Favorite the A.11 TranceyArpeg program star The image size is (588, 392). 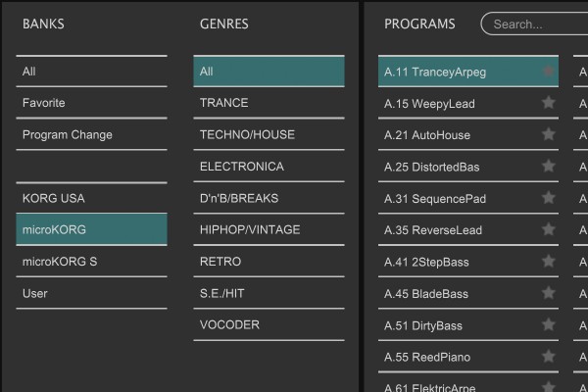(x=548, y=72)
